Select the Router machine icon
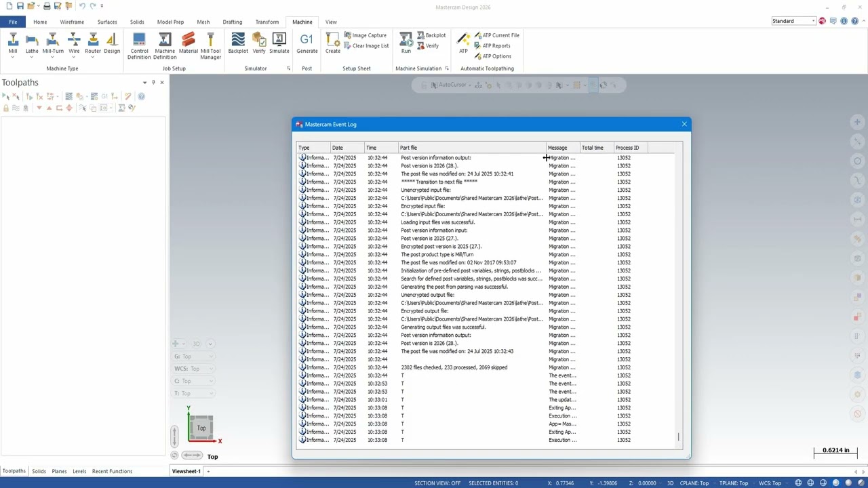 pyautogui.click(x=93, y=43)
